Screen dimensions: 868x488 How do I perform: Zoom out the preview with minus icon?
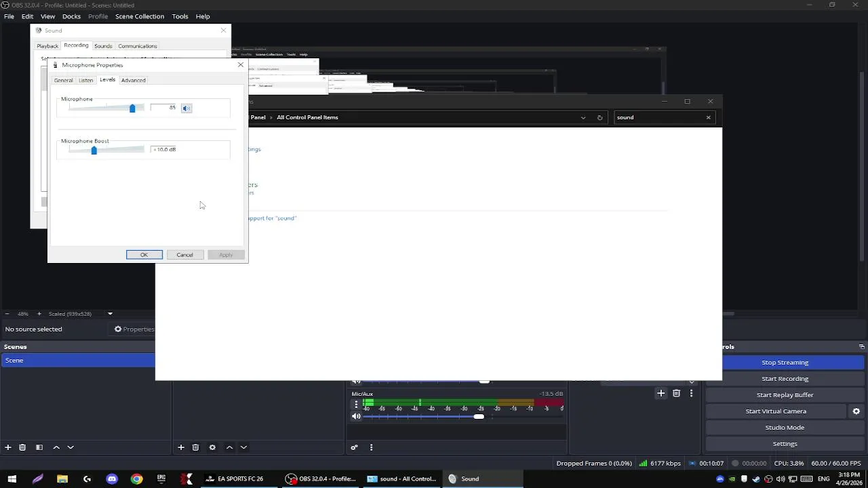tap(7, 314)
